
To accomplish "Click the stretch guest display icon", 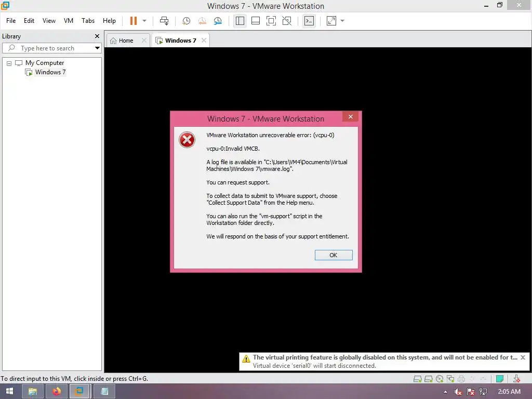I will point(331,21).
